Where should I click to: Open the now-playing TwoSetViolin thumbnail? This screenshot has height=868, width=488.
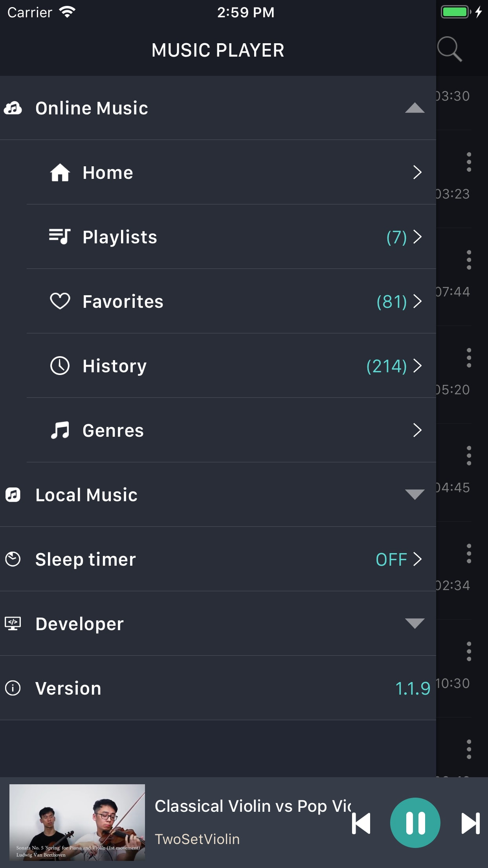click(77, 822)
